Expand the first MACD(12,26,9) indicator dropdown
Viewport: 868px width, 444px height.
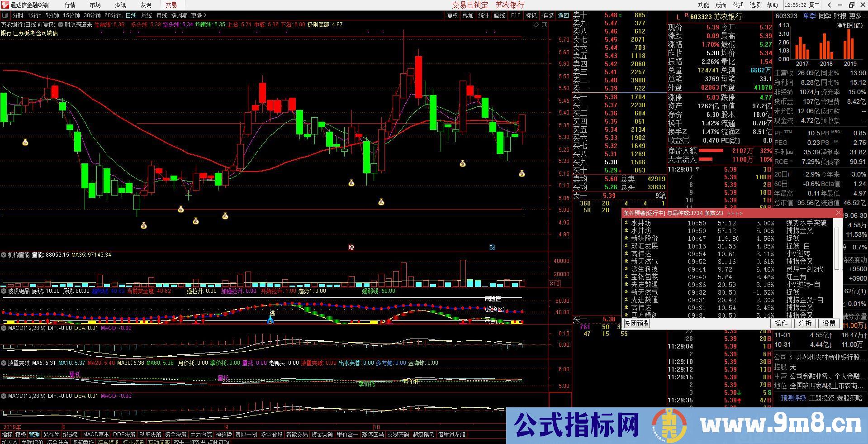[4, 328]
